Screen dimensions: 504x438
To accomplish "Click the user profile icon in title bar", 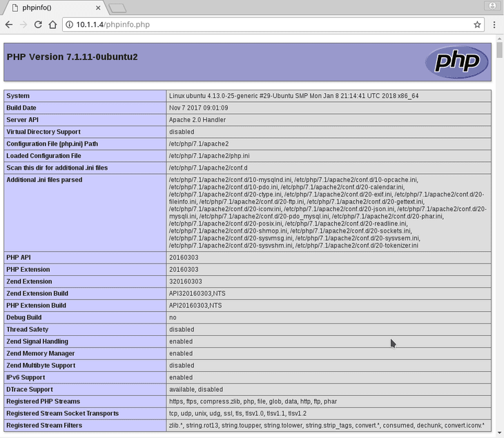I will point(492,6).
